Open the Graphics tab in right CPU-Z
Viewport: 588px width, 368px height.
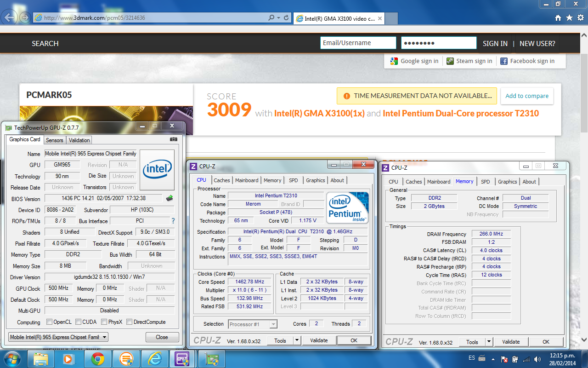point(508,182)
